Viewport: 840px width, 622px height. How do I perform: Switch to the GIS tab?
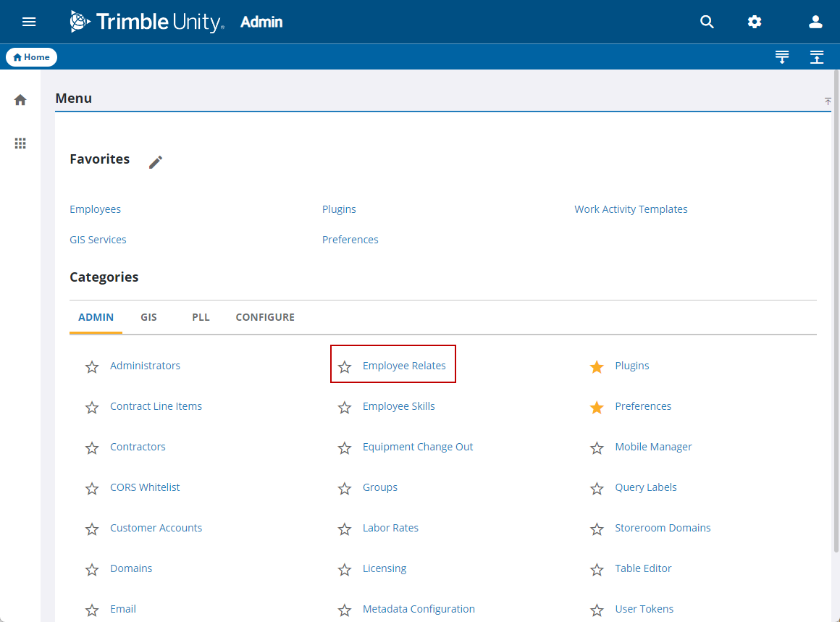(148, 317)
